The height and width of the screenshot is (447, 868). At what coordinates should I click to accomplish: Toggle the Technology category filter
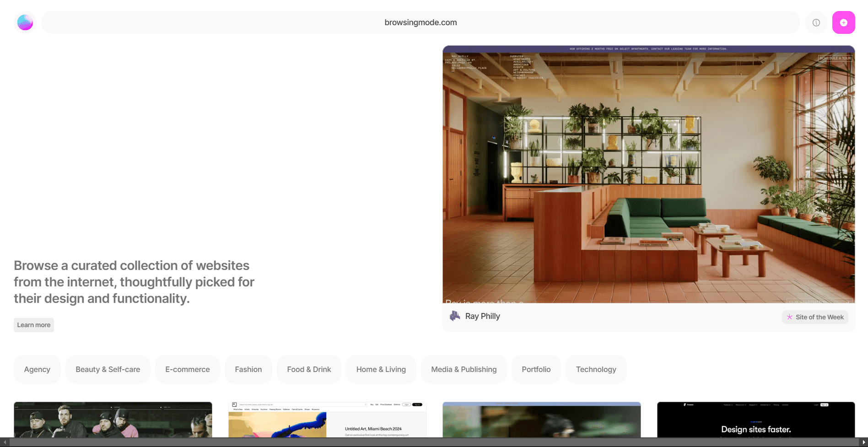[596, 369]
